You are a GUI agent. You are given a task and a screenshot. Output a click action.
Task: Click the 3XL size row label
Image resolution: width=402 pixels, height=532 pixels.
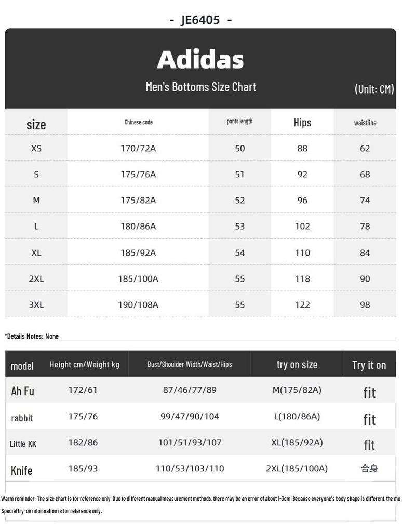point(36,305)
